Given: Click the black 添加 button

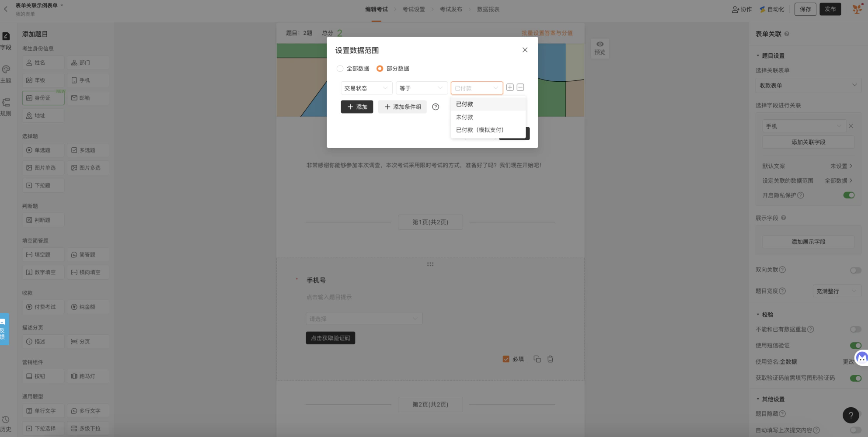Looking at the screenshot, I should pos(357,107).
